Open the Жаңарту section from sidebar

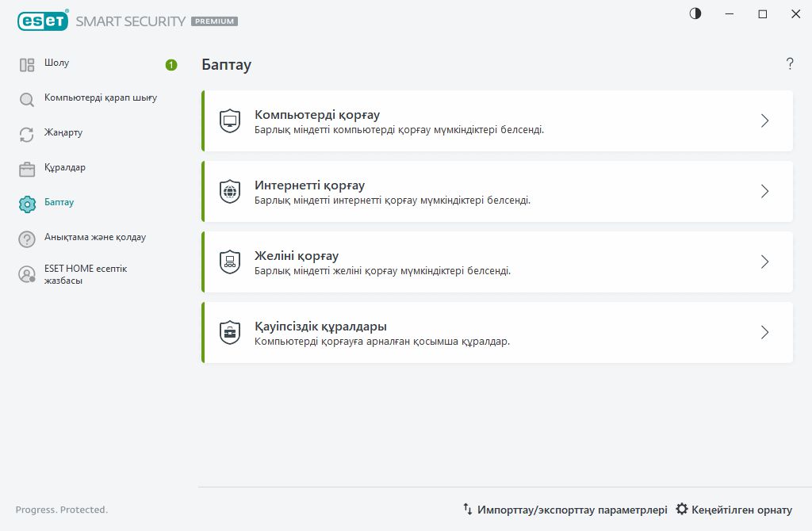click(63, 133)
